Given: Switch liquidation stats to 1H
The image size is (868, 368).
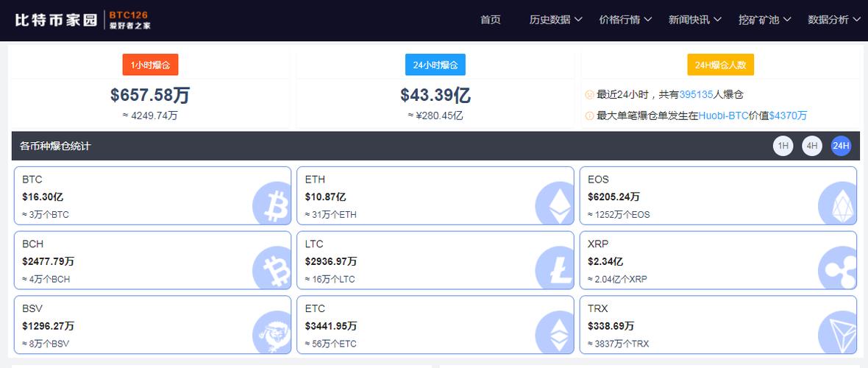Looking at the screenshot, I should (783, 146).
